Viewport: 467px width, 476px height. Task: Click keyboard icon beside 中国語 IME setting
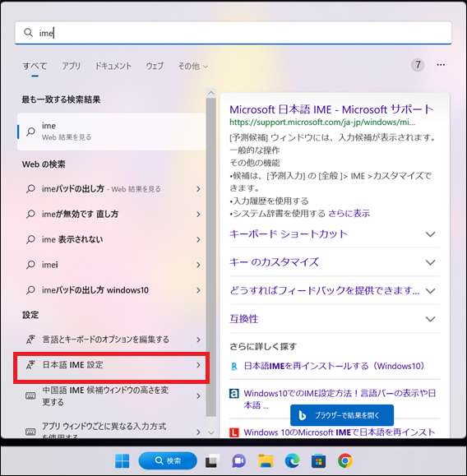30,396
